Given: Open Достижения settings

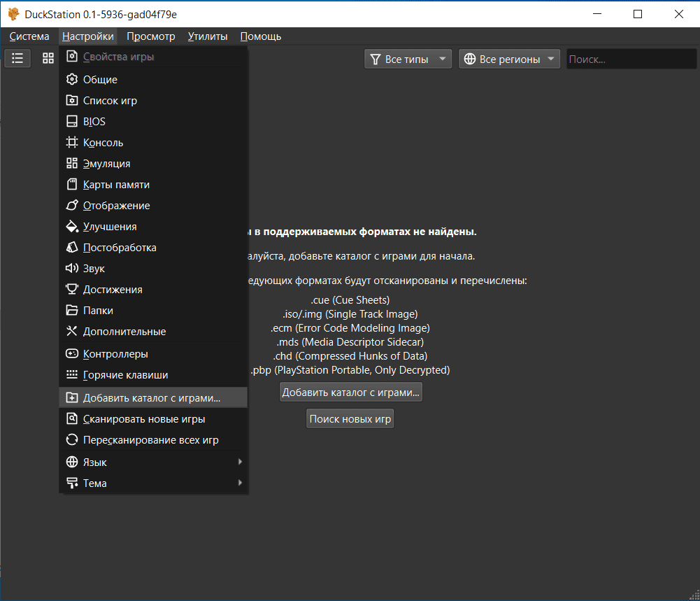Looking at the screenshot, I should pyautogui.click(x=153, y=289).
